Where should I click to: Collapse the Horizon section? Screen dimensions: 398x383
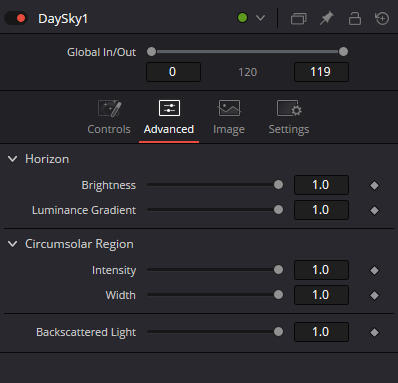12,159
